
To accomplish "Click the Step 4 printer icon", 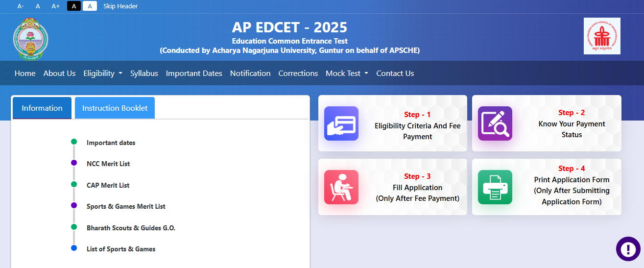I will [x=495, y=187].
